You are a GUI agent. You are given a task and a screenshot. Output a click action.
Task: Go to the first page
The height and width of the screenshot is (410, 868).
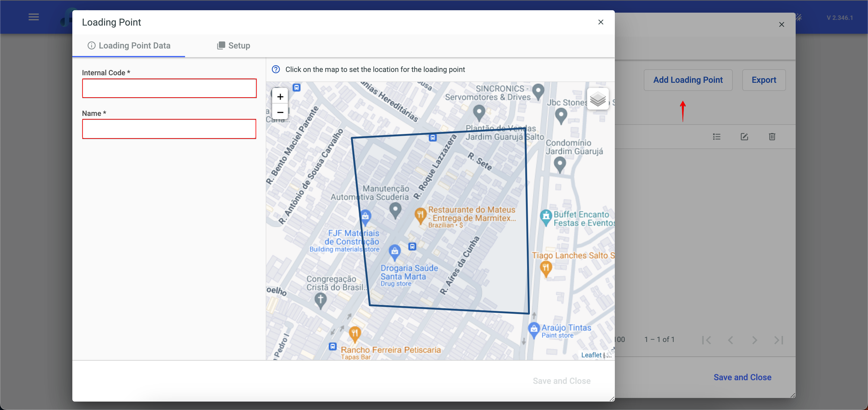pyautogui.click(x=706, y=340)
